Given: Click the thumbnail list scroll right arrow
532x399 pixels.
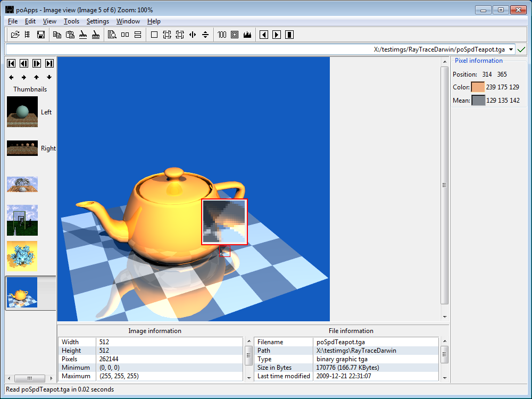Looking at the screenshot, I should coord(51,378).
